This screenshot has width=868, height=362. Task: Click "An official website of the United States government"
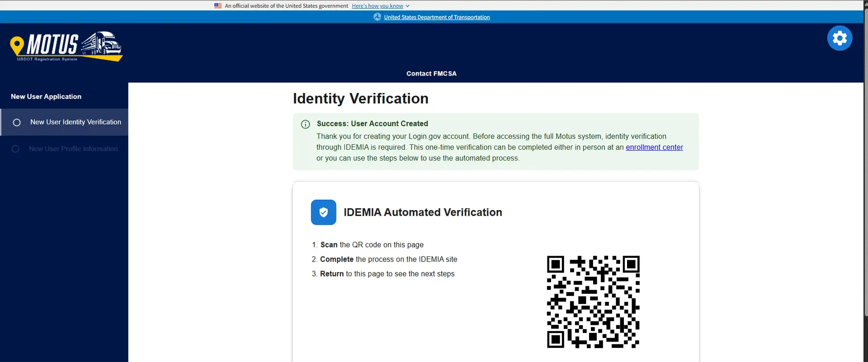(x=287, y=6)
